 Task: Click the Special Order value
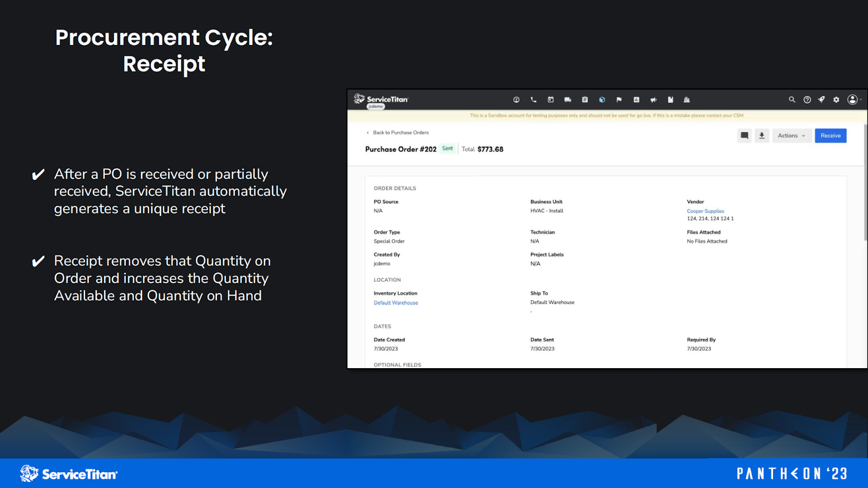coord(389,241)
